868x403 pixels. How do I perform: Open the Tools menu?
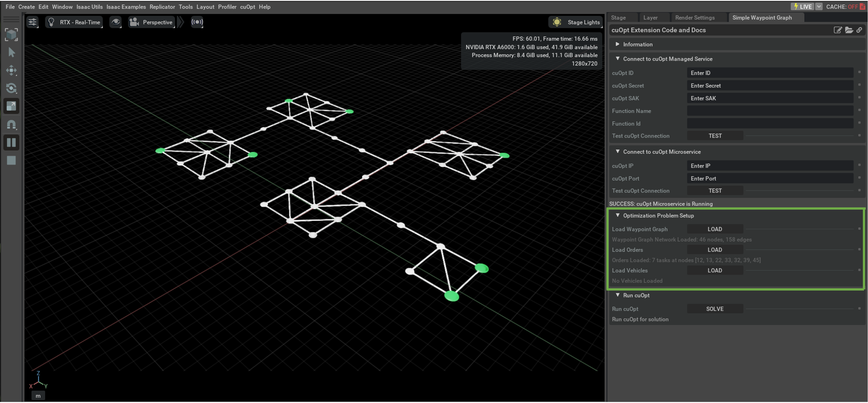click(x=186, y=7)
